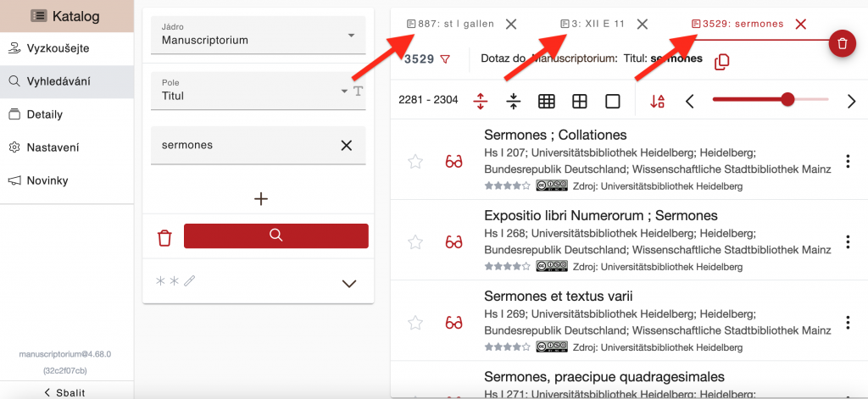Expand all records with vertical arrows icon
868x399 pixels.
pyautogui.click(x=481, y=101)
